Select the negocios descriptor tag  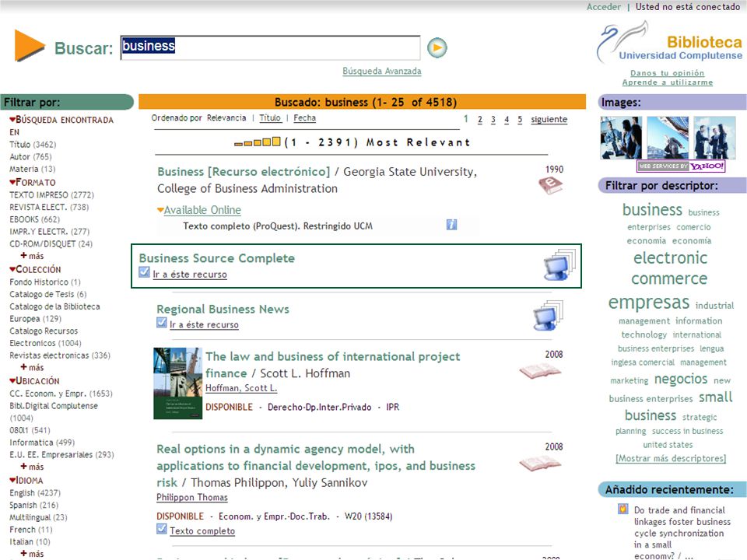681,379
